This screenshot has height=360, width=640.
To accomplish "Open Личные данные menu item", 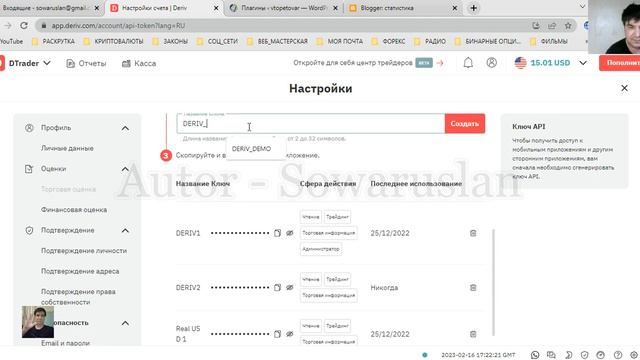I will [67, 148].
